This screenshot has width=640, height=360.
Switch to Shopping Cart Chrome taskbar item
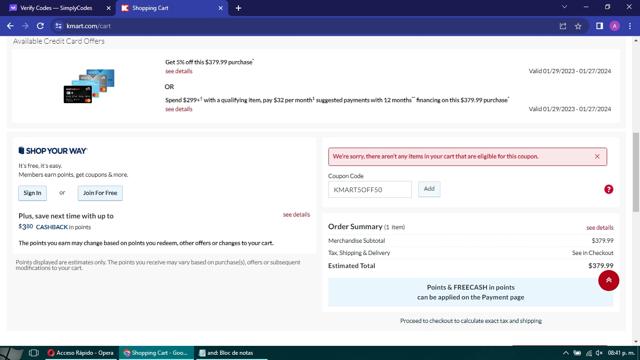pos(156,353)
